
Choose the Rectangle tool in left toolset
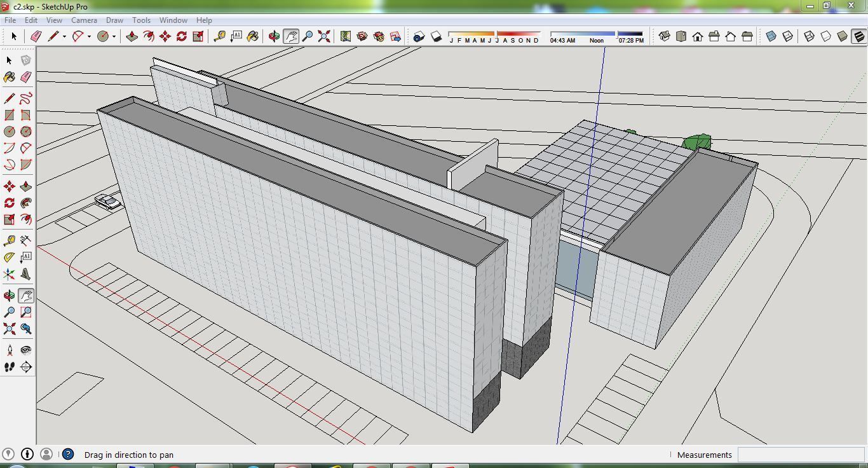coord(10,115)
